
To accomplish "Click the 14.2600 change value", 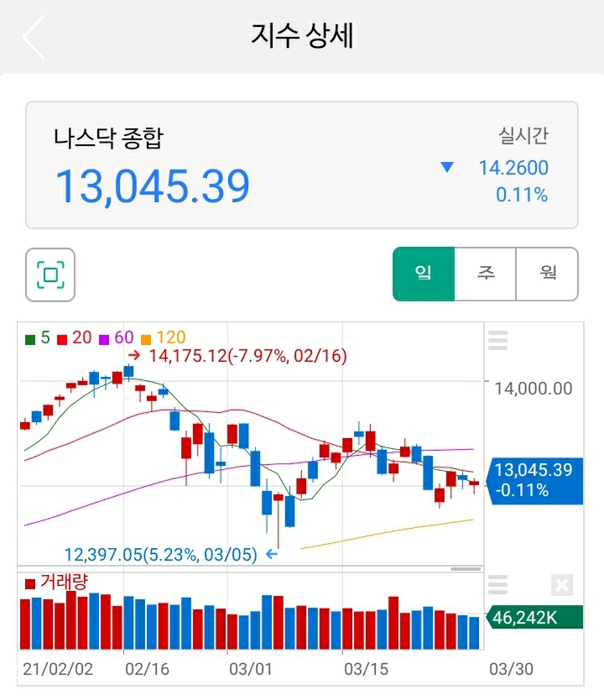I will pyautogui.click(x=513, y=168).
